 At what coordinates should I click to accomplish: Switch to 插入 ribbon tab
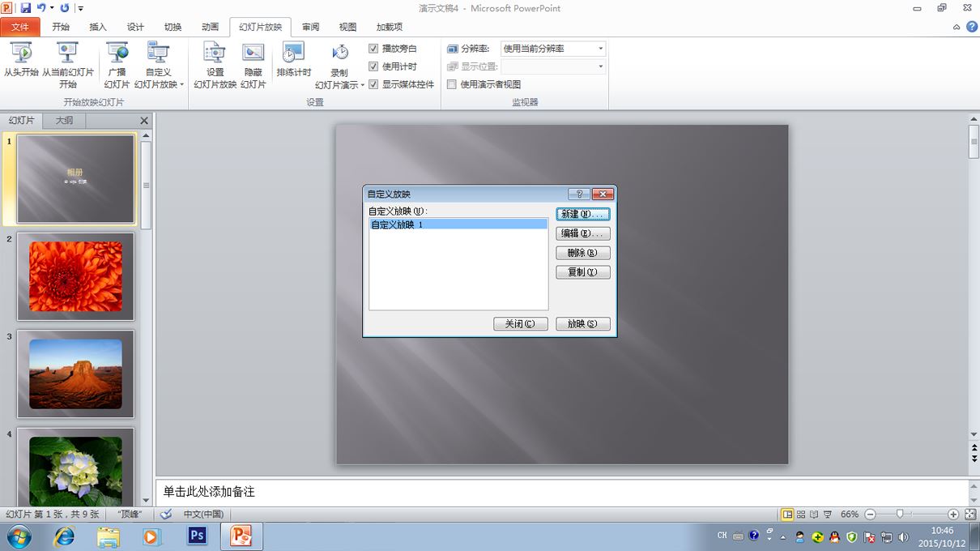98,27
